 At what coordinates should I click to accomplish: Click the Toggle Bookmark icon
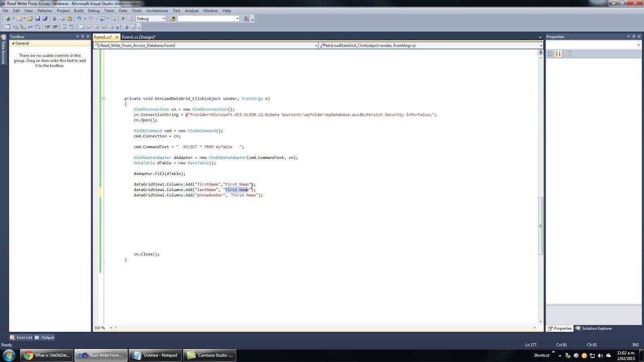point(82,27)
